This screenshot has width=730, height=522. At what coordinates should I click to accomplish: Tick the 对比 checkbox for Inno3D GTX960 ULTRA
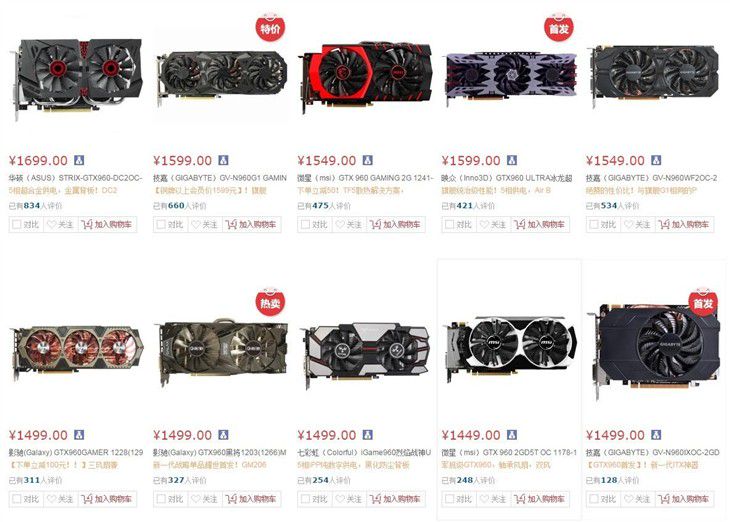(449, 224)
